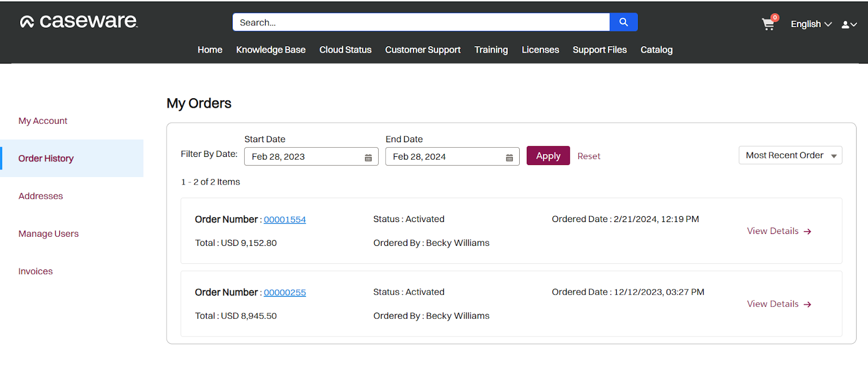
Task: Select Manage Users in the sidebar
Action: coord(48,234)
